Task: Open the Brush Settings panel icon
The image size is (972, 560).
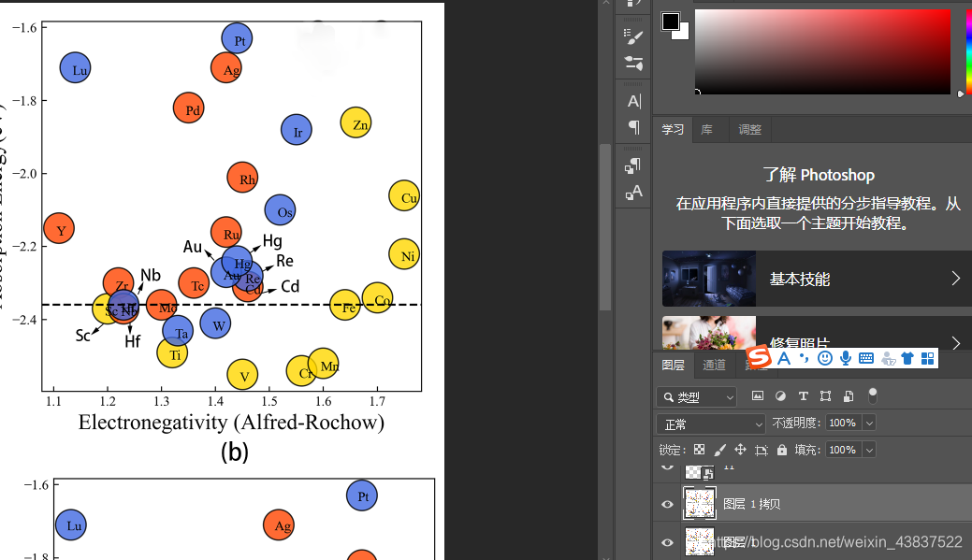Action: click(633, 37)
